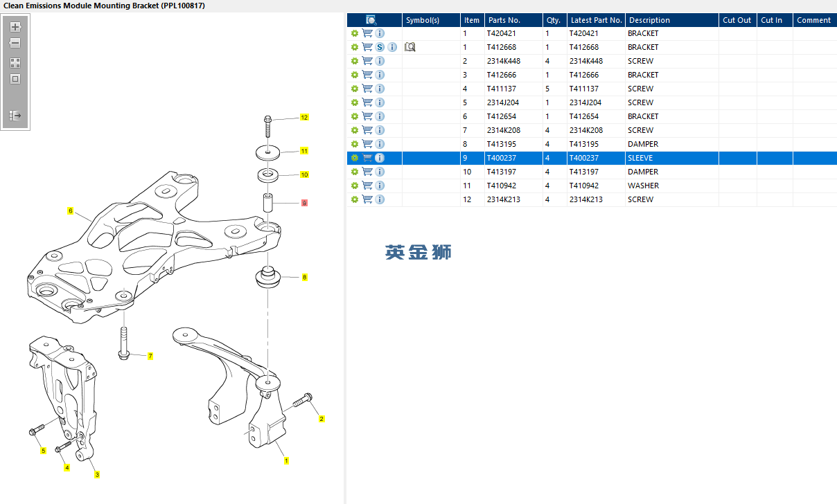Select callout 11 in the diagram
The width and height of the screenshot is (837, 504).
coord(303,151)
